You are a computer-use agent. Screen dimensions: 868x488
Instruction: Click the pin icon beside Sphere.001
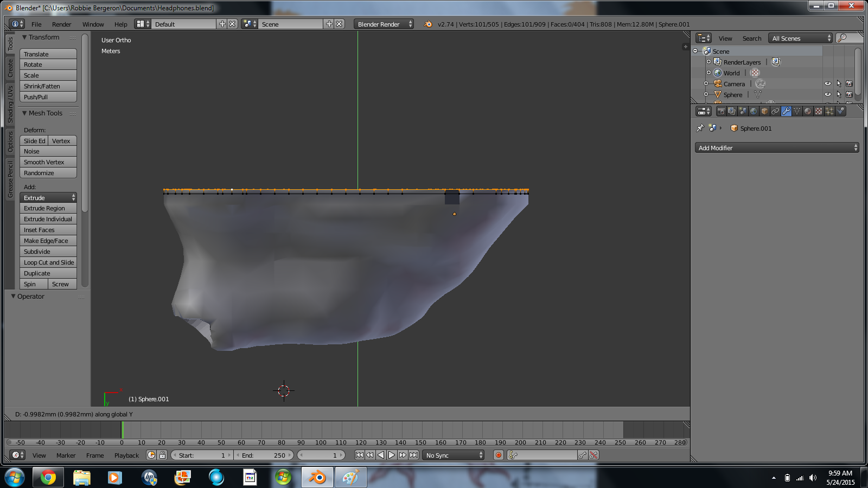click(700, 128)
